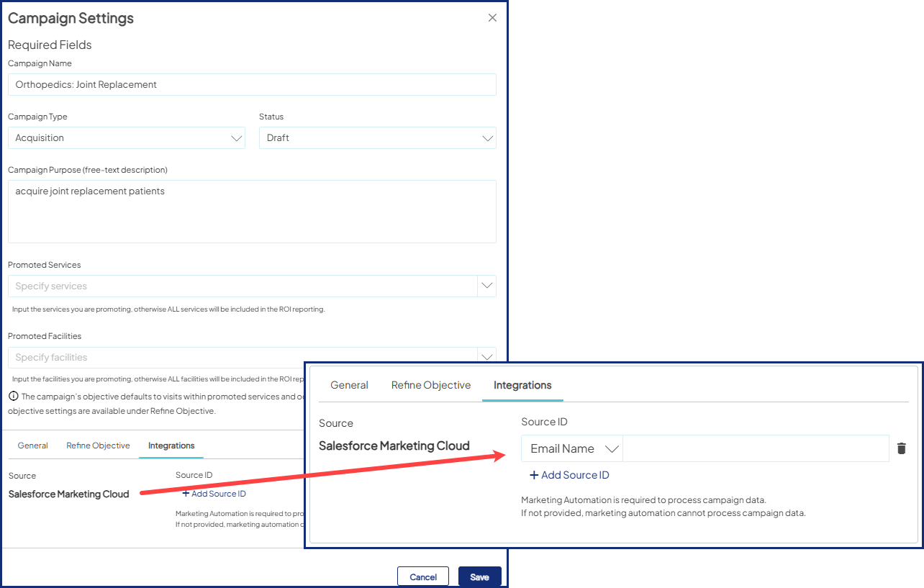Select the General tab in the Integrations panel

349,385
